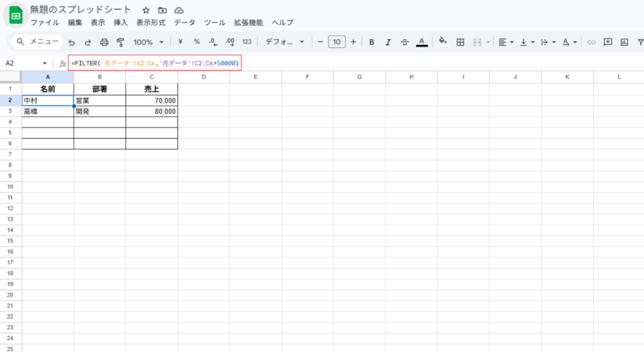Expand the font family dropdown
644x352 pixels.
click(x=284, y=42)
